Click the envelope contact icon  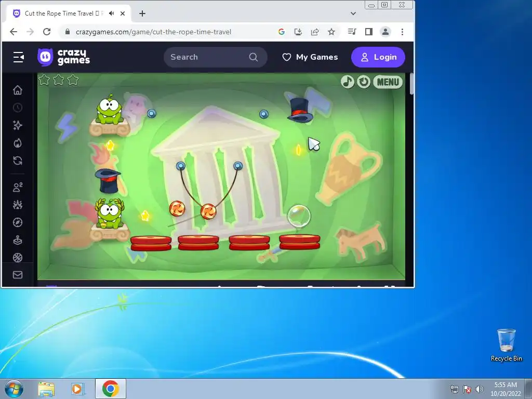(x=18, y=275)
